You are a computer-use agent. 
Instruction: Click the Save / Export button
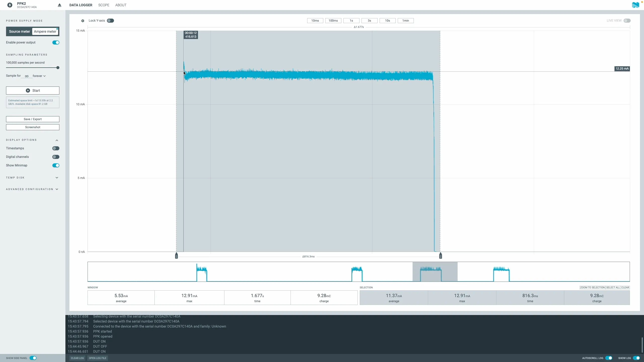click(x=33, y=119)
